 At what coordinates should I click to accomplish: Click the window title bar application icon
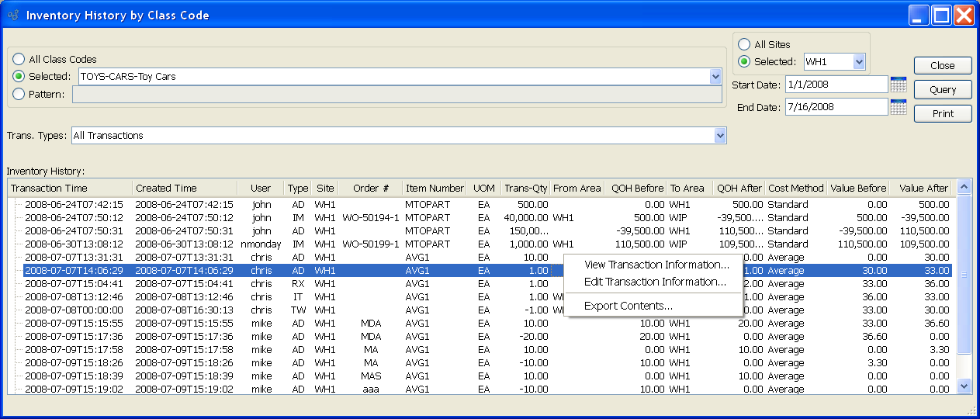pyautogui.click(x=12, y=15)
